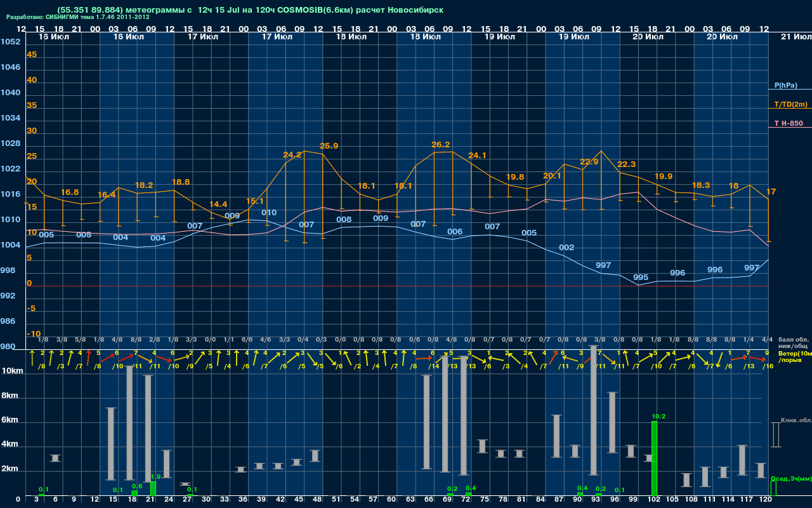
Task: Click the 980 pressure axis label
Action: (x=8, y=347)
